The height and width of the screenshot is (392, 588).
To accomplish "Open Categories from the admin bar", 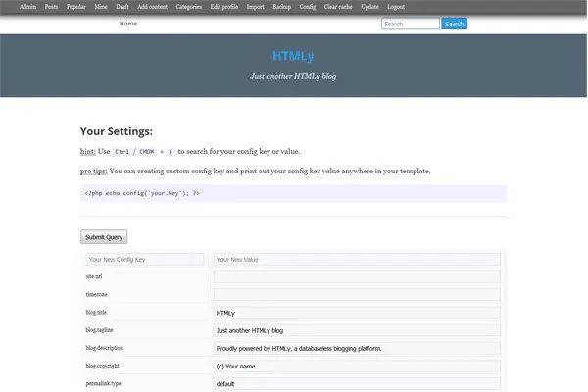I will tap(189, 6).
